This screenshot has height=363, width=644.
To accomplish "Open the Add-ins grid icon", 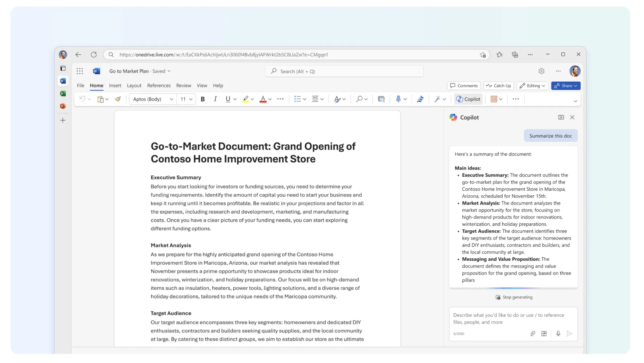I will [x=494, y=99].
